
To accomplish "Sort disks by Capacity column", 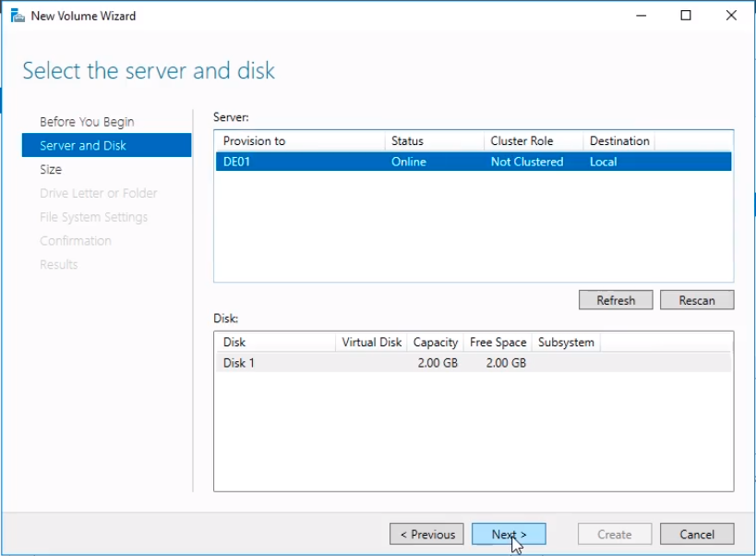I will coord(435,343).
